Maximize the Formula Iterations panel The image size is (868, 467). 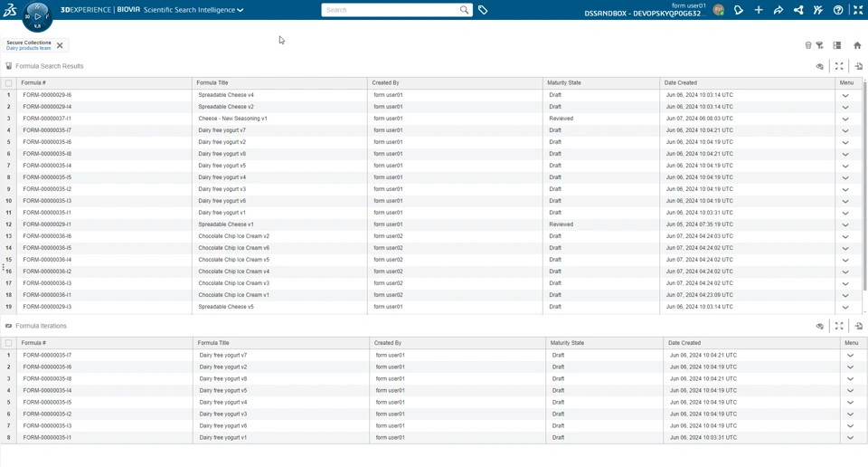pyautogui.click(x=839, y=326)
